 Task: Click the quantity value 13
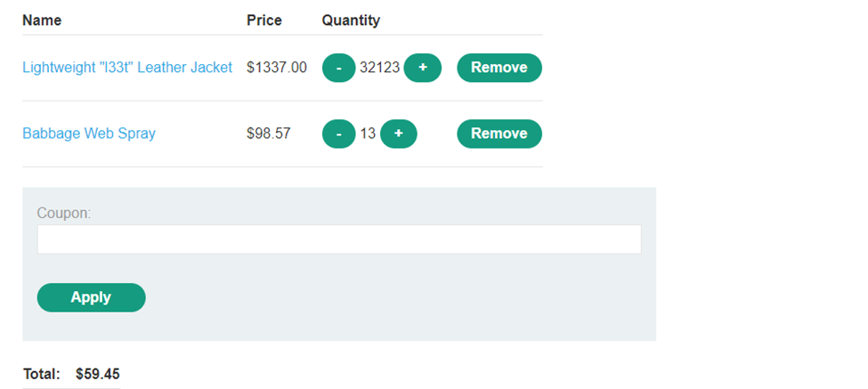coord(368,134)
